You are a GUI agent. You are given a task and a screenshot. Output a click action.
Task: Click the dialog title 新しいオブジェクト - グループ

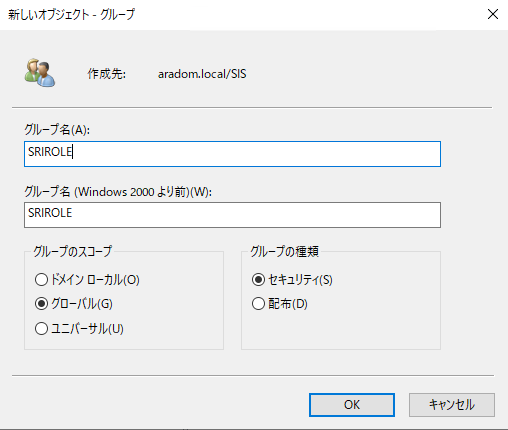coord(71,14)
